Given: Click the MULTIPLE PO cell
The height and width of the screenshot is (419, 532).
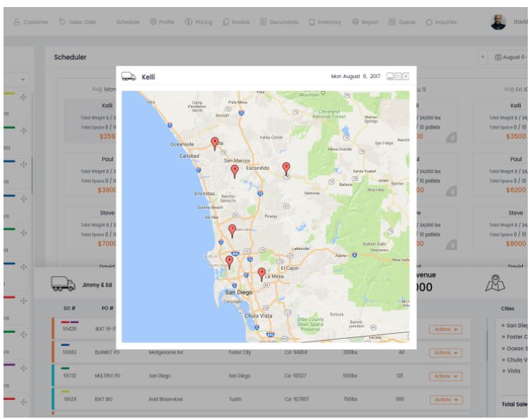Looking at the screenshot, I should [108, 375].
